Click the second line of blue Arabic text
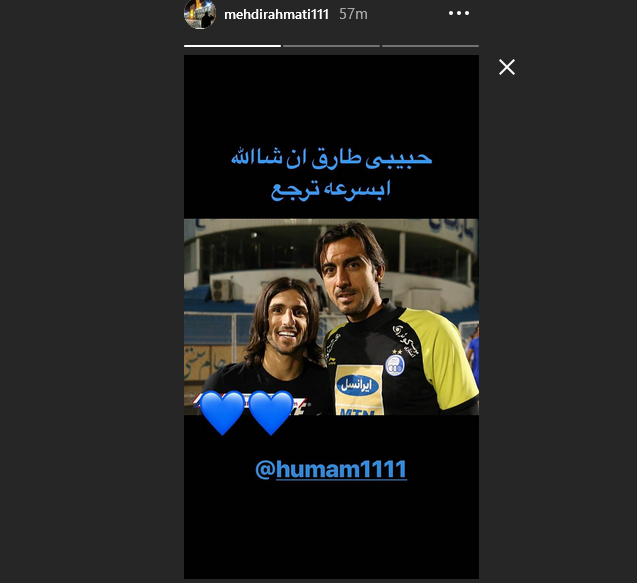 point(330,190)
